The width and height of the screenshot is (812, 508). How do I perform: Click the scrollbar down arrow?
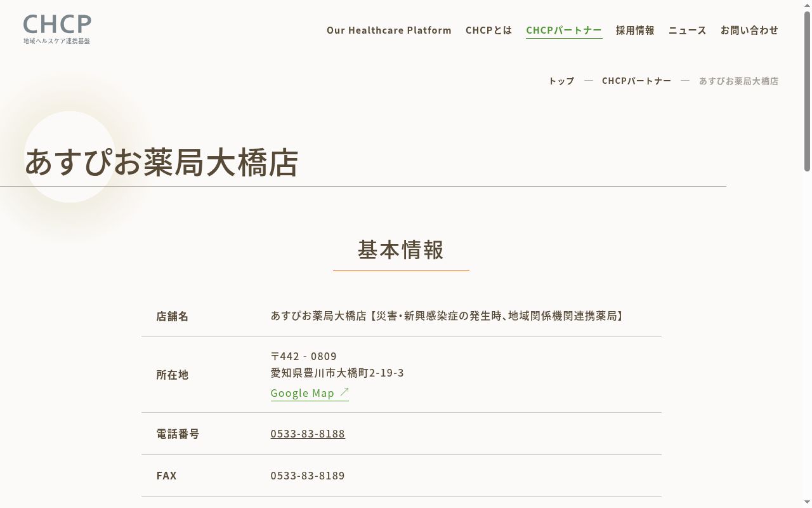coord(807,503)
